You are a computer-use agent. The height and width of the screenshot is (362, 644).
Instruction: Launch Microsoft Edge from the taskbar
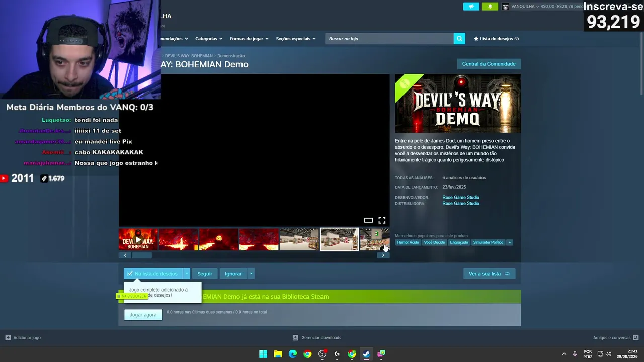coord(293,354)
